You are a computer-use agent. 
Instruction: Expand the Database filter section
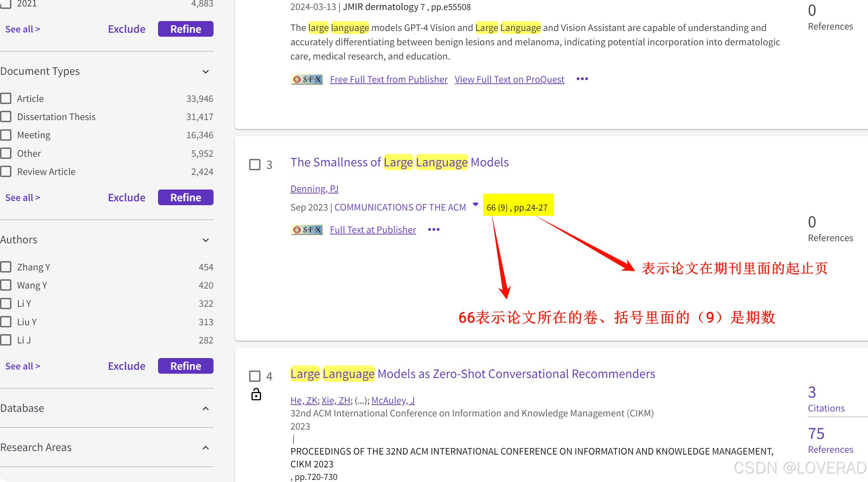[205, 408]
